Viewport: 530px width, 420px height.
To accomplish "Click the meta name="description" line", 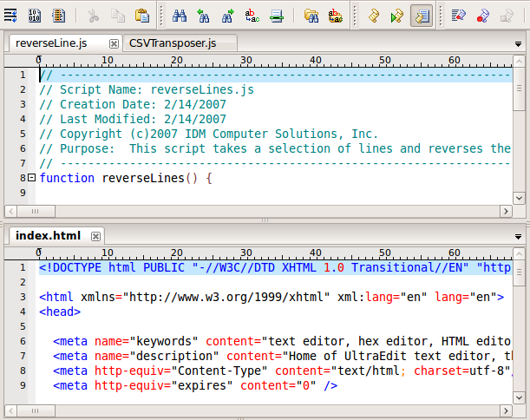I will (x=283, y=356).
